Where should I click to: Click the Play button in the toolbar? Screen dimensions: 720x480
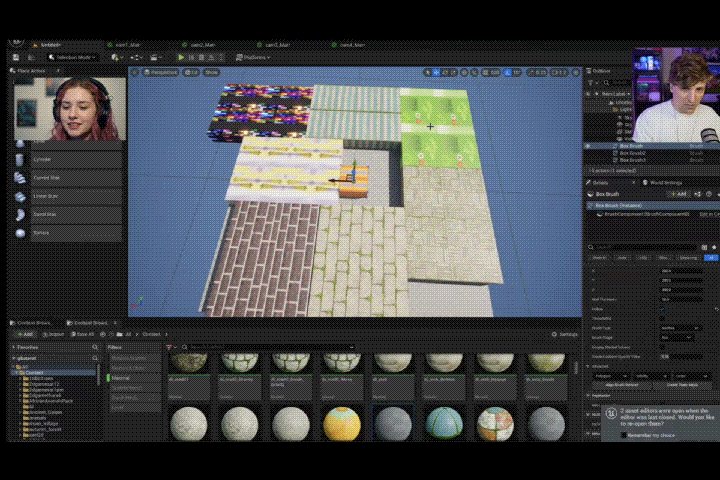coord(181,58)
